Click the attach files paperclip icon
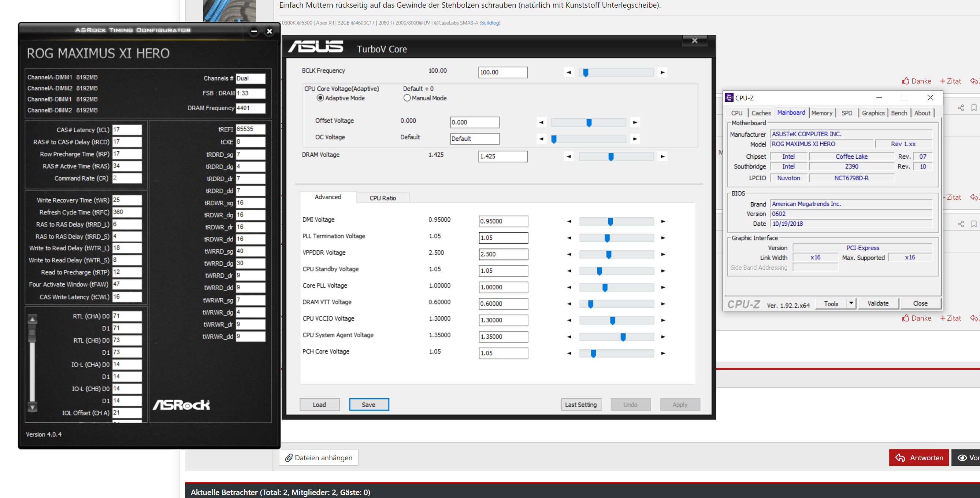 (x=289, y=458)
